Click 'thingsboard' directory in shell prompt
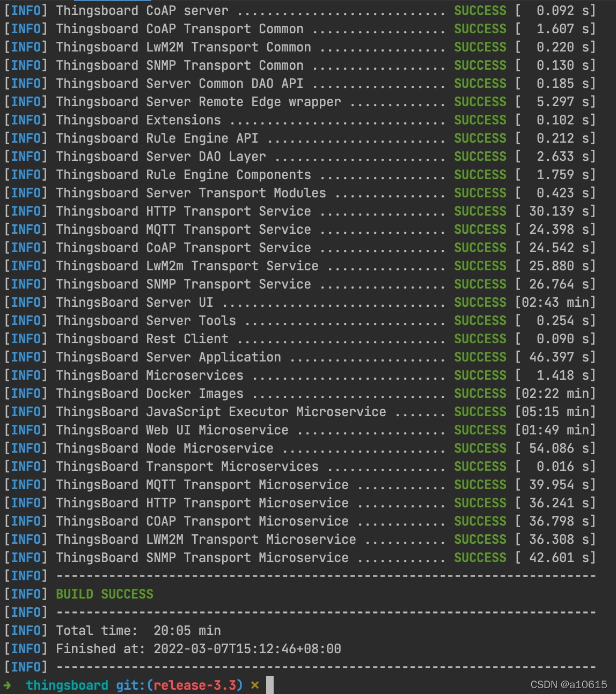The image size is (616, 694). [67, 685]
